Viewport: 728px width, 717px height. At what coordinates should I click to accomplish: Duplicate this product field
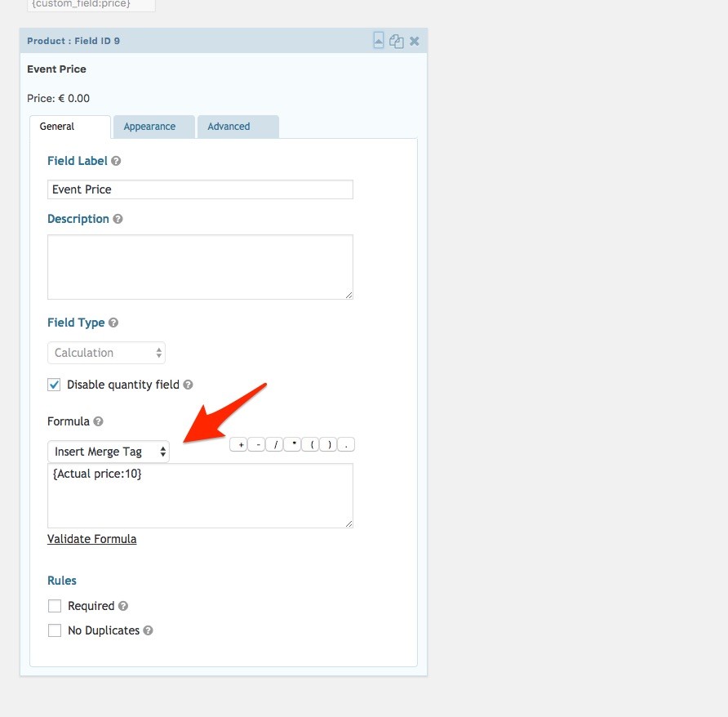397,41
